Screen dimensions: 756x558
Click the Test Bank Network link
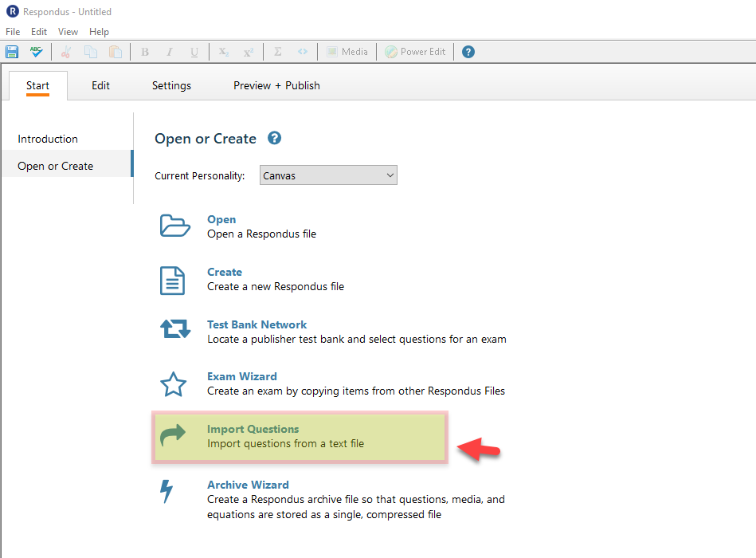coord(257,324)
